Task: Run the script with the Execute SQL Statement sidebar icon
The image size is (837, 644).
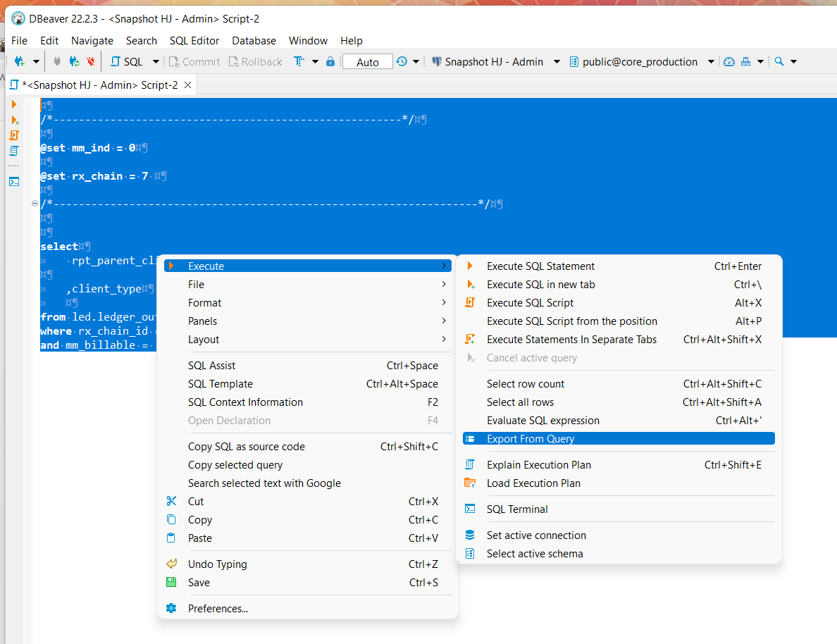Action: pos(14,104)
